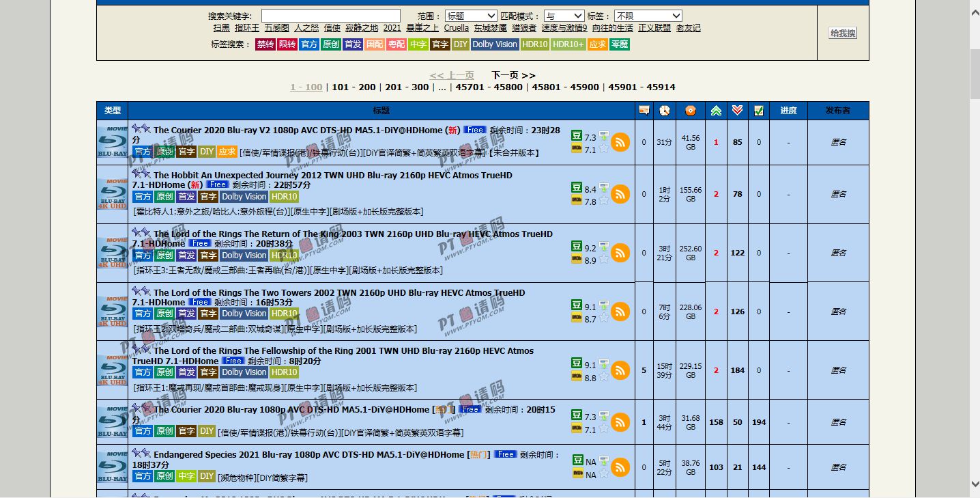Search the hot keyword 速度与激情9

(x=564, y=28)
